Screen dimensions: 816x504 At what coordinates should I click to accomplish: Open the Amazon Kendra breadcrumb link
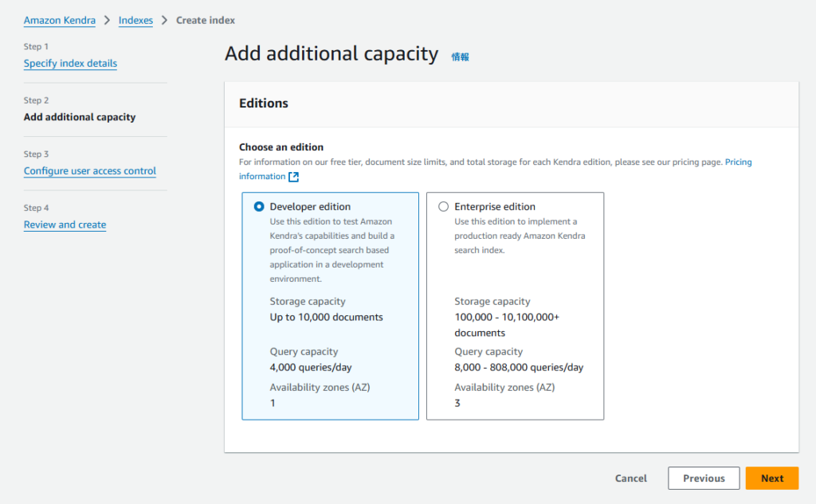click(59, 20)
